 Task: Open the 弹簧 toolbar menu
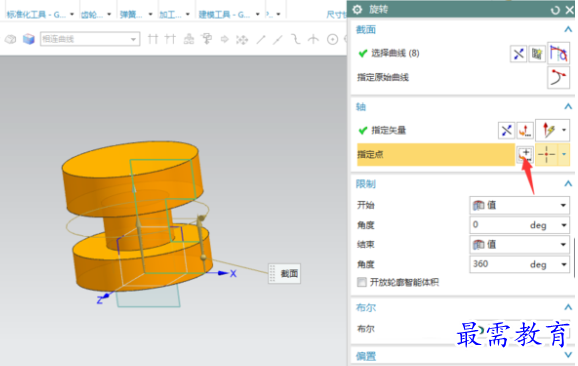136,14
